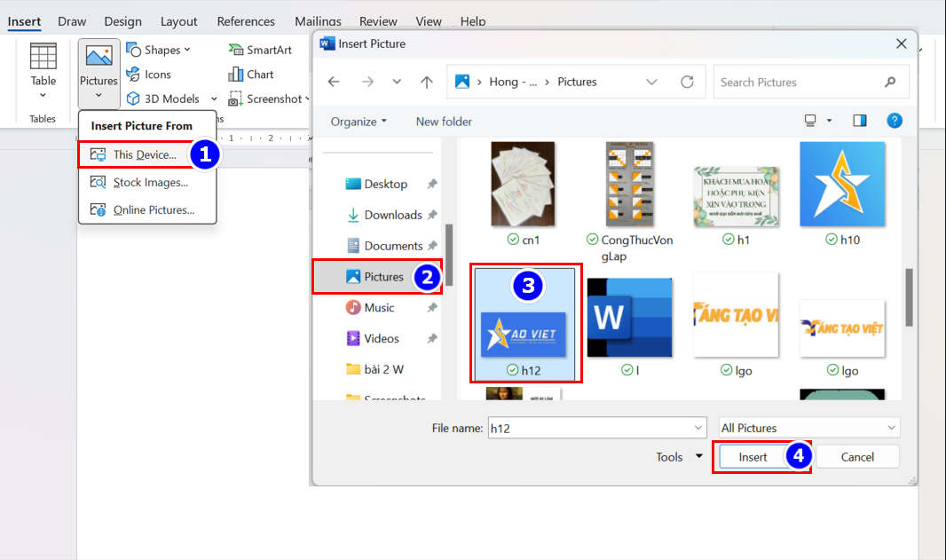Choose Stock Images from menu
The image size is (946, 560).
(150, 183)
